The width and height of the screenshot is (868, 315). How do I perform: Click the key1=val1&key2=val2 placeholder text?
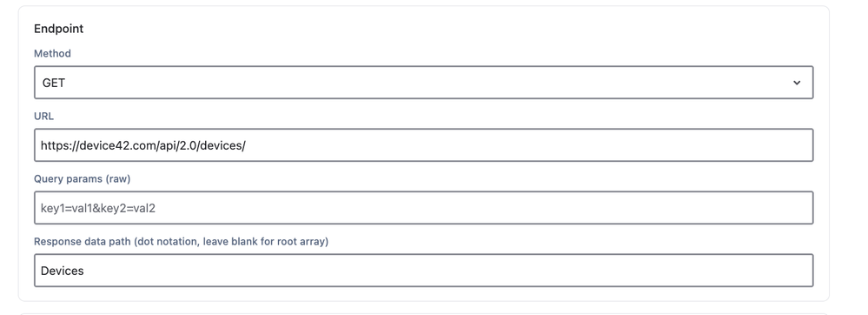coord(98,208)
